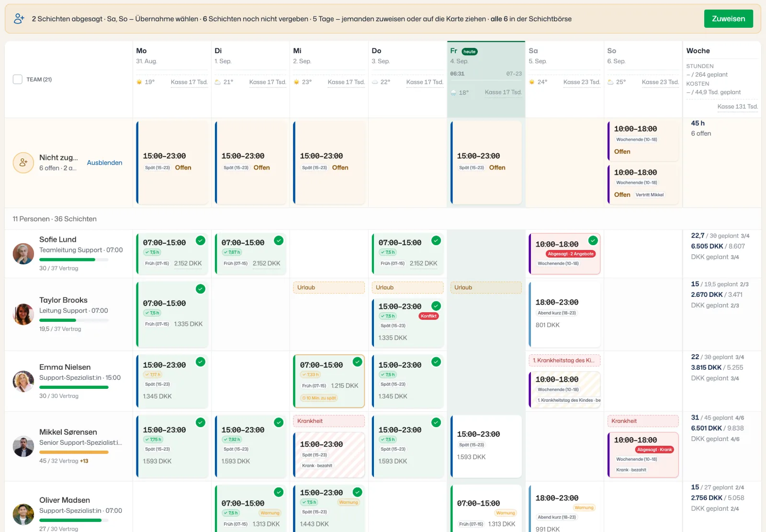Open Sofie Lund's profile photo
This screenshot has width=766, height=532.
tap(23, 254)
